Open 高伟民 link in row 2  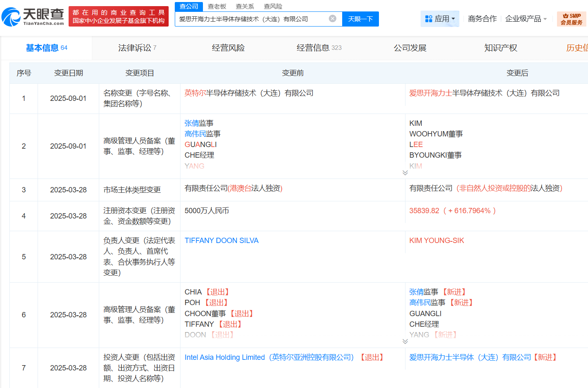(x=195, y=134)
